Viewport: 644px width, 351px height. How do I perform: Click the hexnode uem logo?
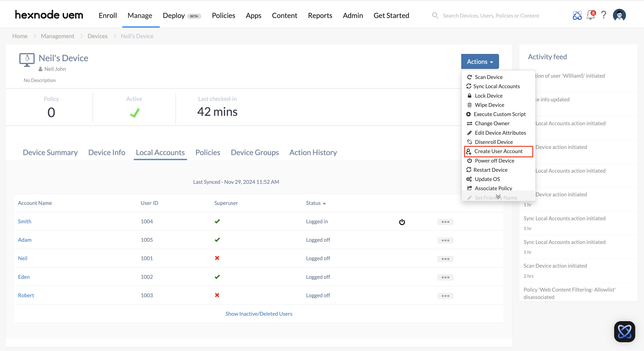coord(49,15)
